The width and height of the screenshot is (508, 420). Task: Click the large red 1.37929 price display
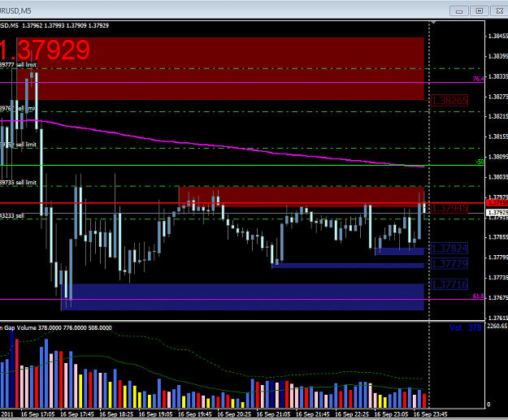click(45, 50)
